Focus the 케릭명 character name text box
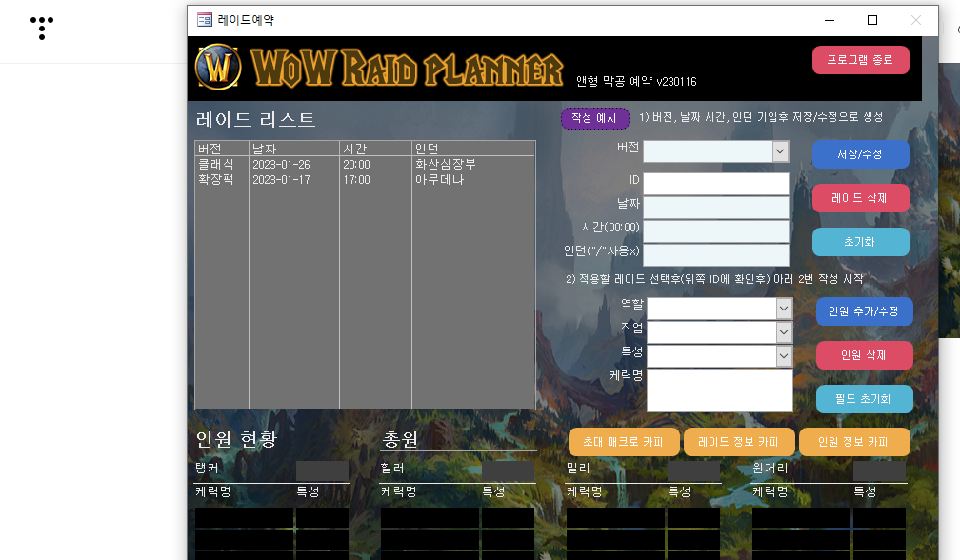960x560 pixels. [719, 390]
